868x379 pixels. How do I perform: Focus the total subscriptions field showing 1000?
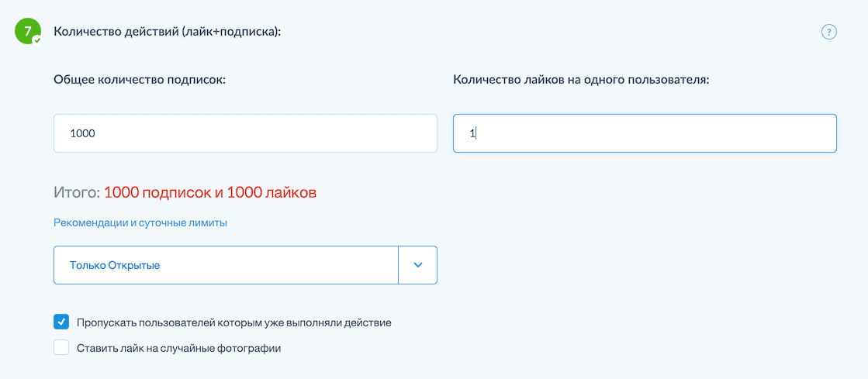coord(245,133)
